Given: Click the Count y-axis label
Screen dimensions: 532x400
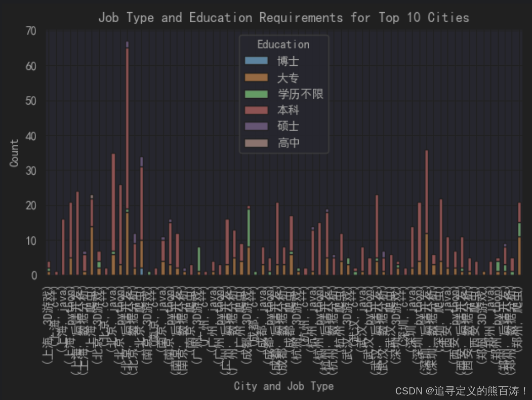Looking at the screenshot, I should (15, 152).
